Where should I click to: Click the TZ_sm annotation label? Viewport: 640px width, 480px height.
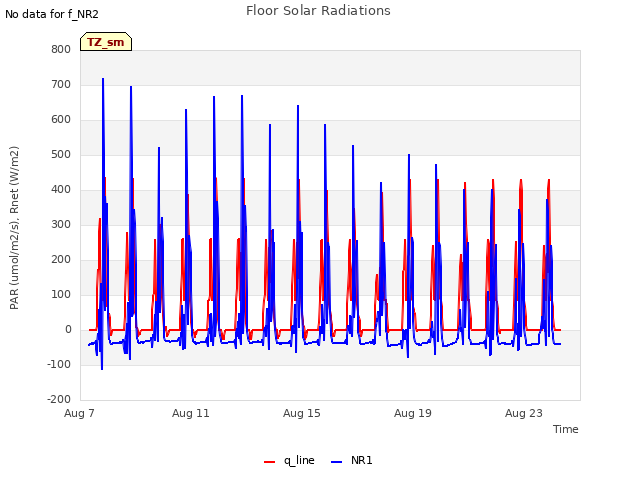pyautogui.click(x=106, y=42)
